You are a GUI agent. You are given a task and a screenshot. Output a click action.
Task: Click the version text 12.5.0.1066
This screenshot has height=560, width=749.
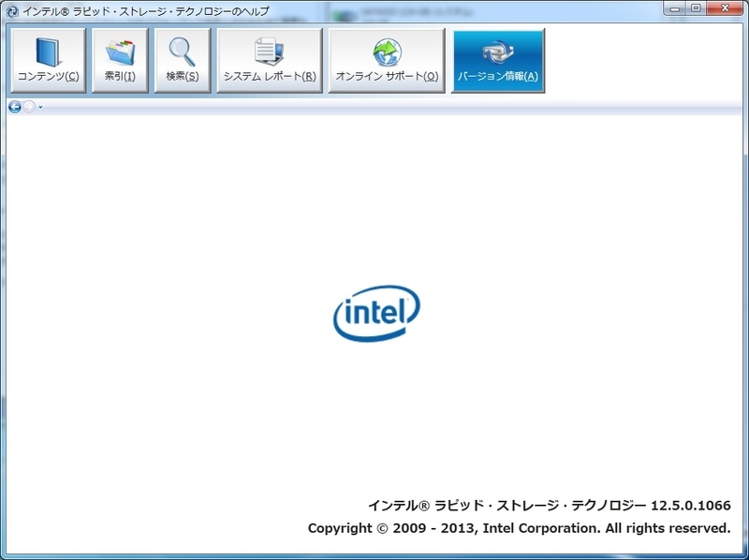[x=691, y=506]
